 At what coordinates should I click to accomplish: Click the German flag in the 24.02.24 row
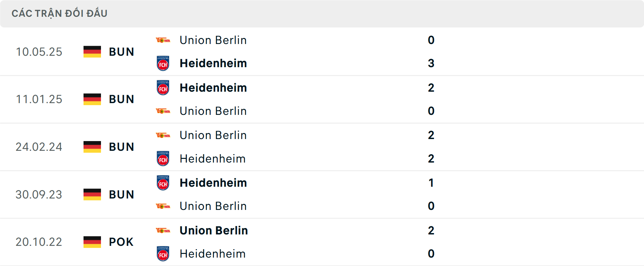(92, 147)
